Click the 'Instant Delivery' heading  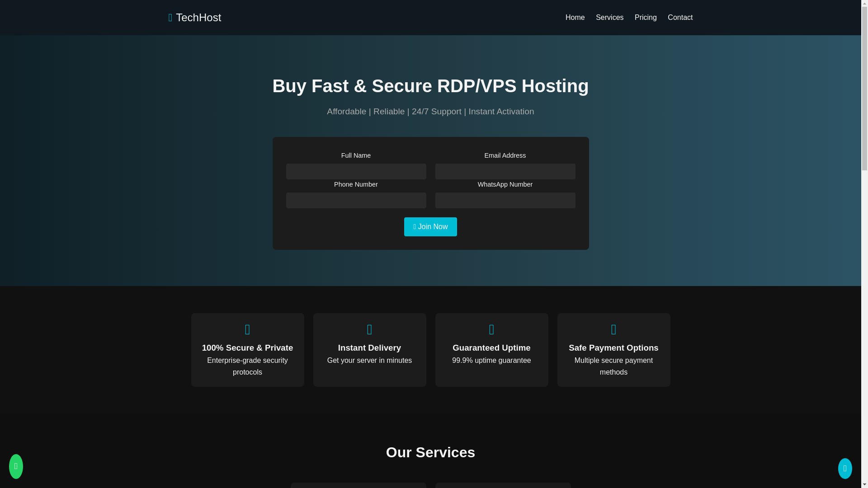tap(369, 348)
